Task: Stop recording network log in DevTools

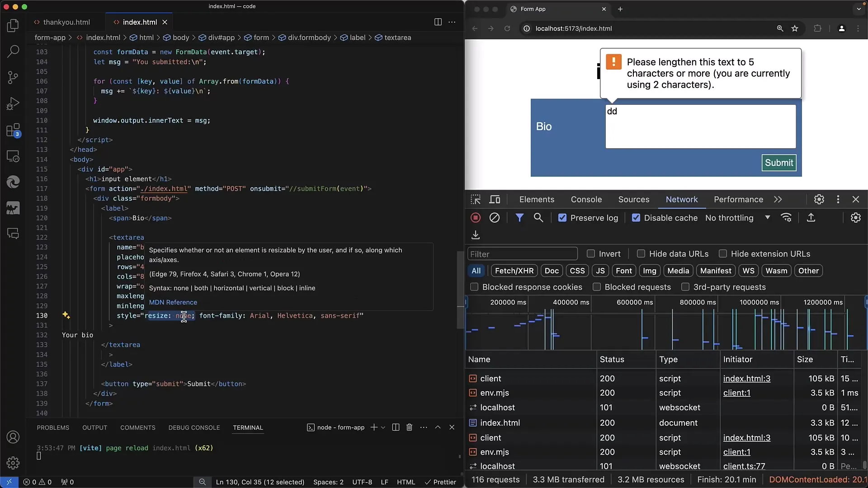Action: [x=476, y=218]
